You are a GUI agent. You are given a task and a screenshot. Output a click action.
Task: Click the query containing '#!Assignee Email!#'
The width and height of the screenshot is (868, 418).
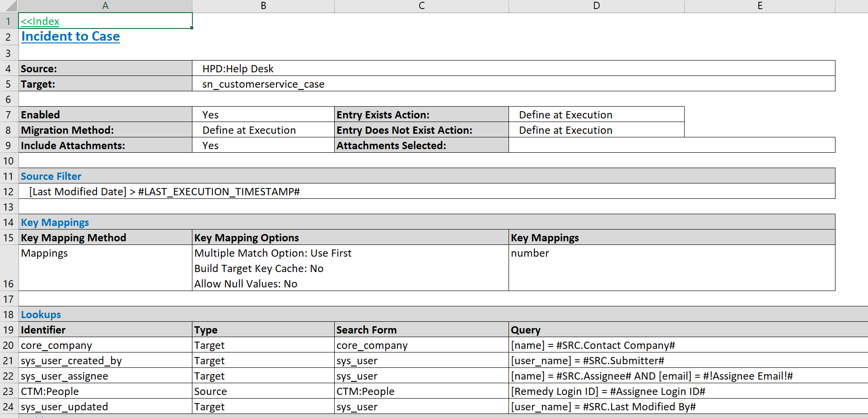(x=688, y=376)
